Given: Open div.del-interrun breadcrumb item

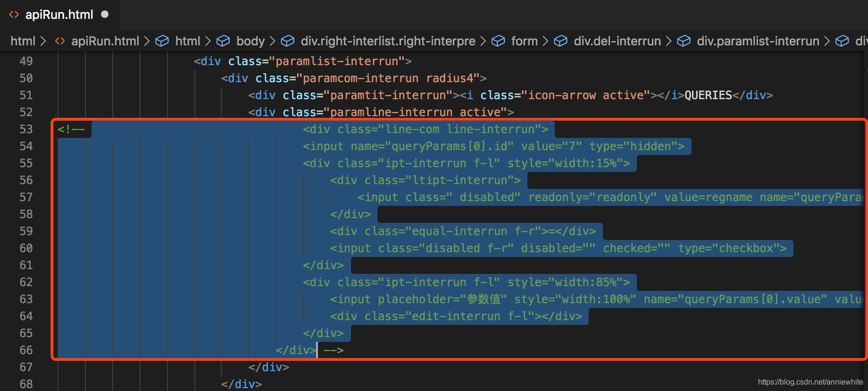Looking at the screenshot, I should [x=617, y=41].
